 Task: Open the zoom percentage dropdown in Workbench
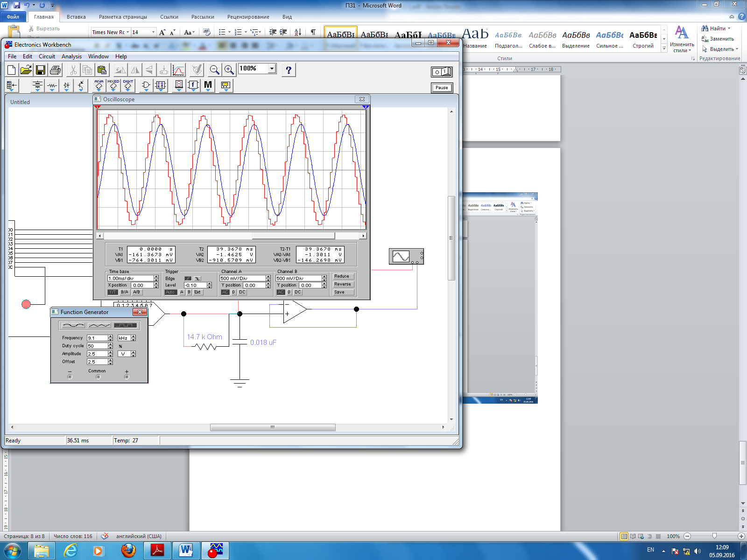(272, 69)
